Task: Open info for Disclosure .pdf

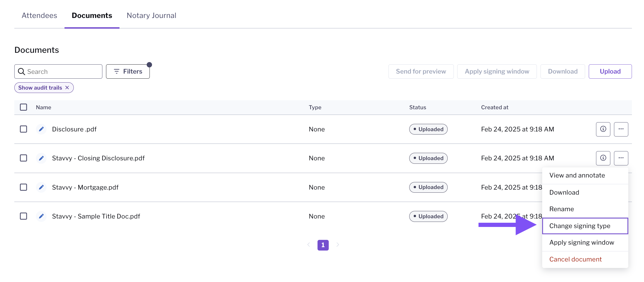Action: [x=603, y=129]
